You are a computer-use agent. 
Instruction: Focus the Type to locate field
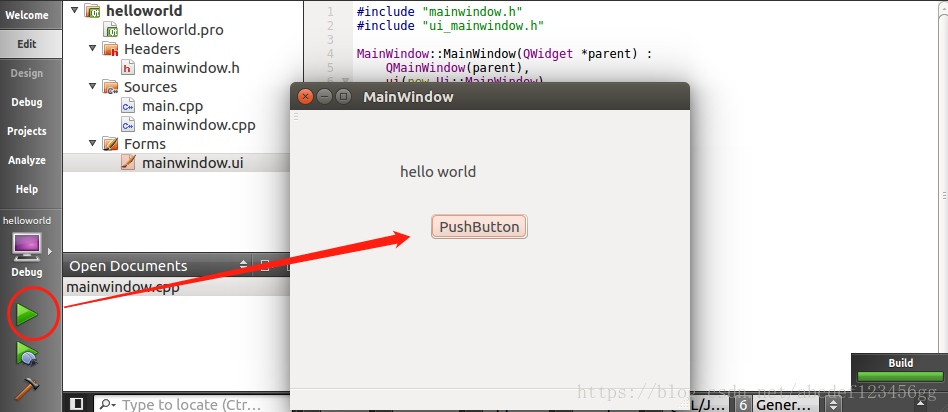[x=190, y=404]
